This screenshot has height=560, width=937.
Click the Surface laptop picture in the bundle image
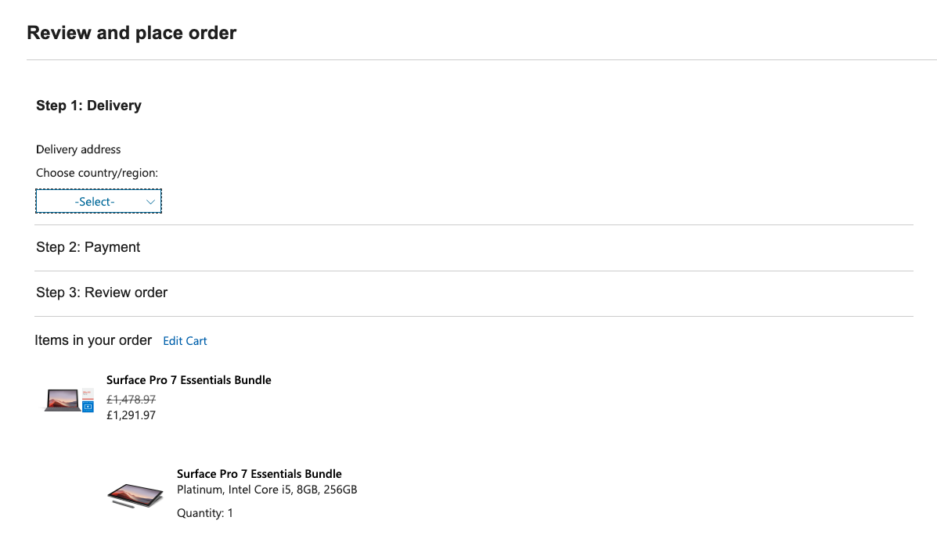[62, 399]
